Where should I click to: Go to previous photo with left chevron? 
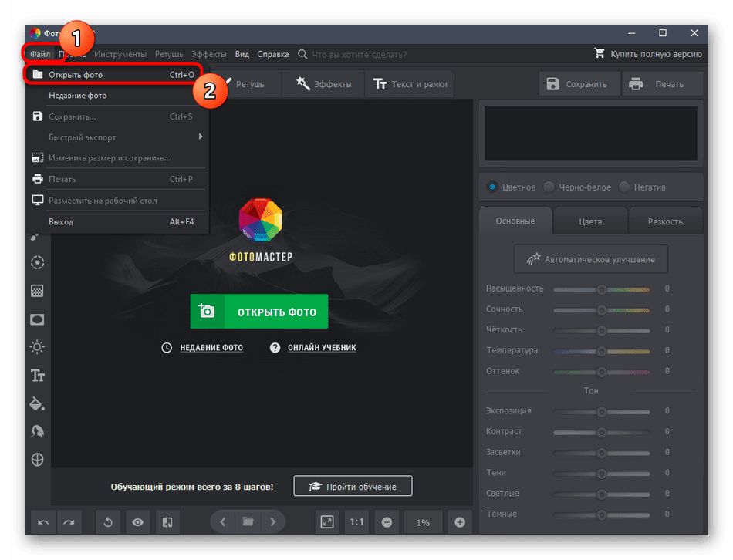click(223, 521)
